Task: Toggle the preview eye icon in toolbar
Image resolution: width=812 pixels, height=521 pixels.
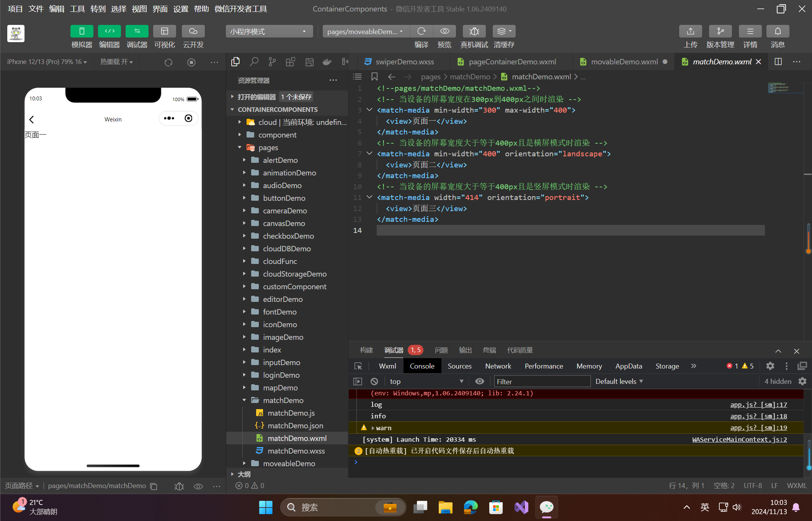Action: (x=444, y=31)
